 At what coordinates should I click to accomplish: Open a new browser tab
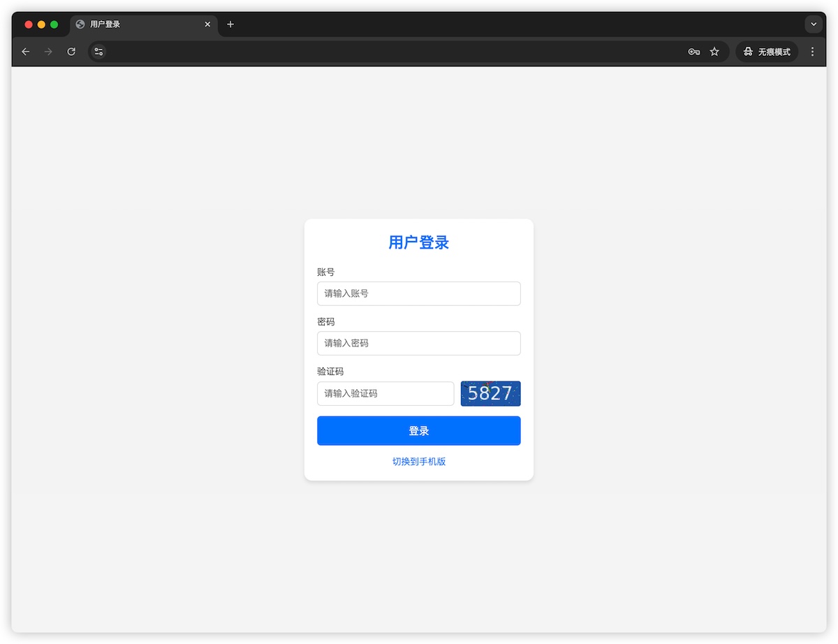click(x=230, y=24)
